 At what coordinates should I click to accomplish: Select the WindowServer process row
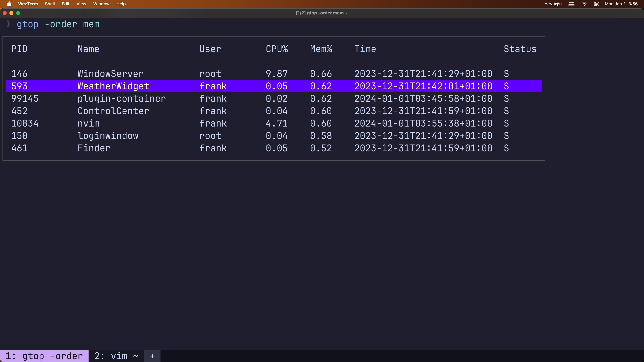(274, 74)
